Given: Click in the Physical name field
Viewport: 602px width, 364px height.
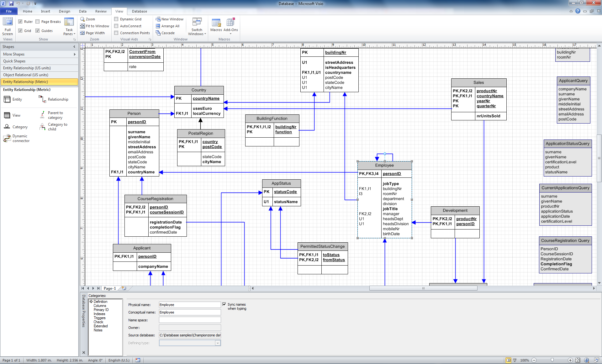Looking at the screenshot, I should coord(190,305).
